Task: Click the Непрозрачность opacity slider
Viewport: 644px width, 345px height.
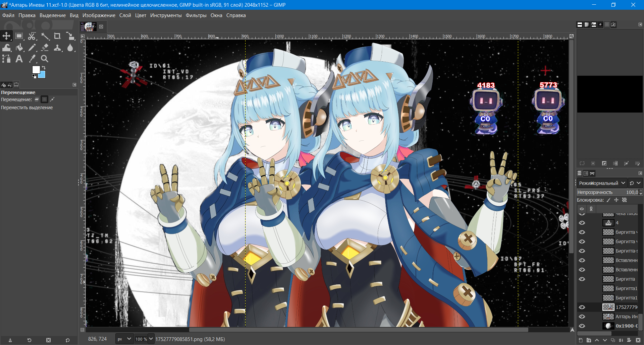Action: point(607,192)
